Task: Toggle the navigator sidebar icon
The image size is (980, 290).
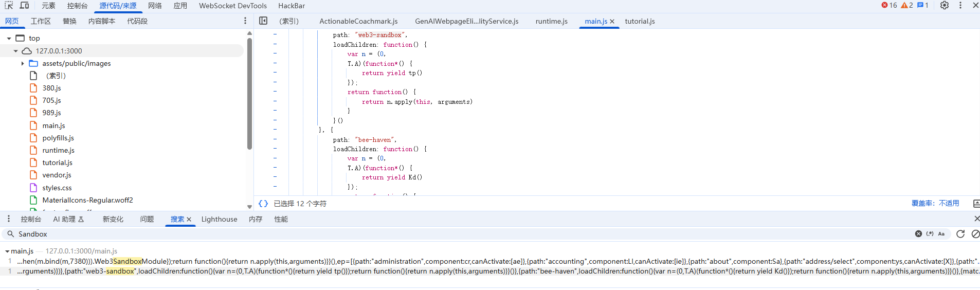Action: [x=263, y=21]
